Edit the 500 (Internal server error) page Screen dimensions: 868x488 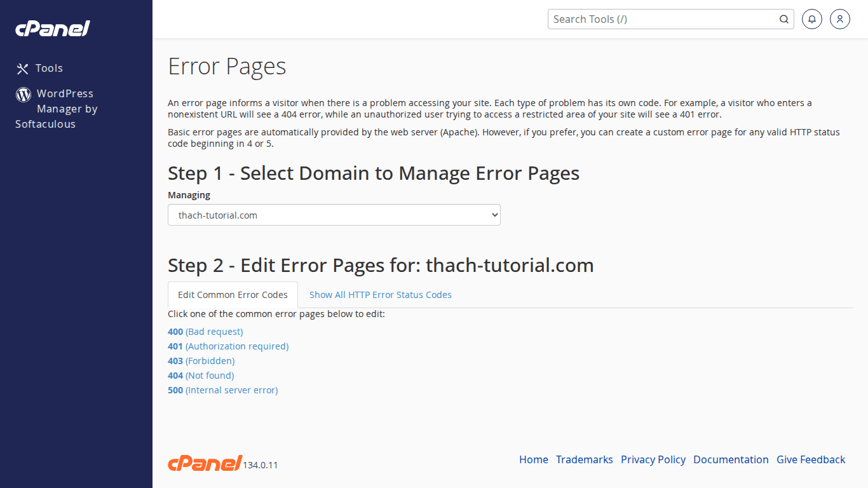click(x=223, y=390)
